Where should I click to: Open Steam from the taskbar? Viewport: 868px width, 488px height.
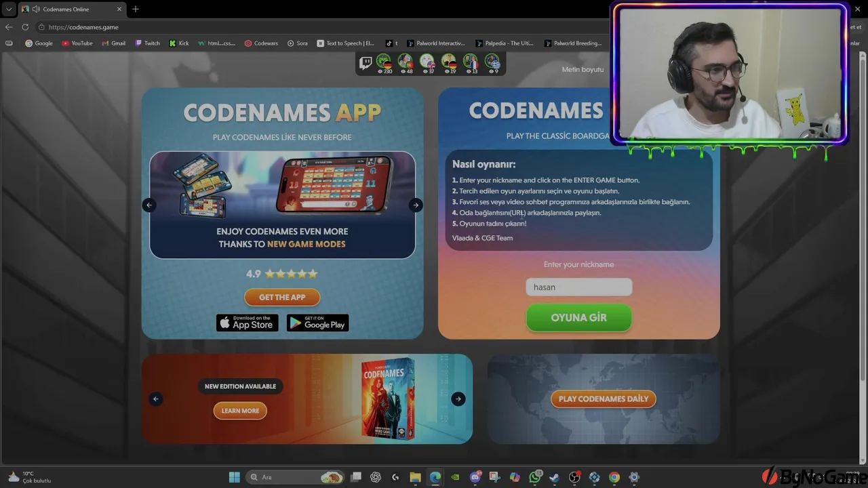pyautogui.click(x=555, y=477)
